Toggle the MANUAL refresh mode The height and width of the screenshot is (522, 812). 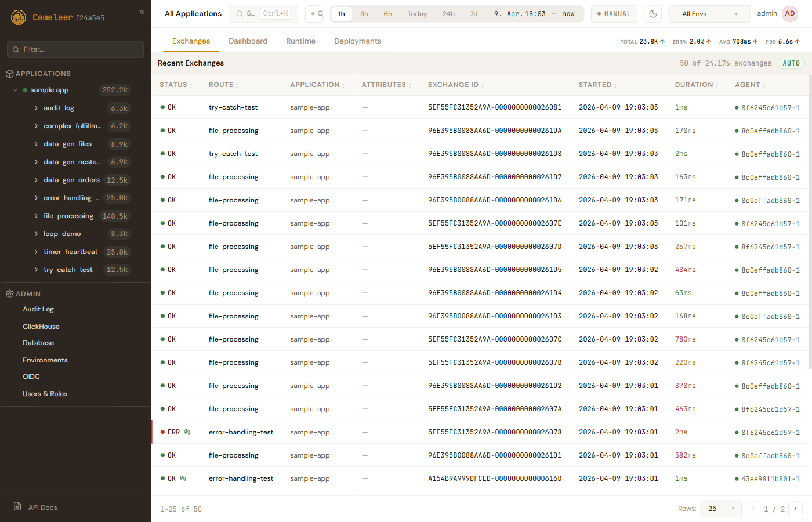point(614,14)
